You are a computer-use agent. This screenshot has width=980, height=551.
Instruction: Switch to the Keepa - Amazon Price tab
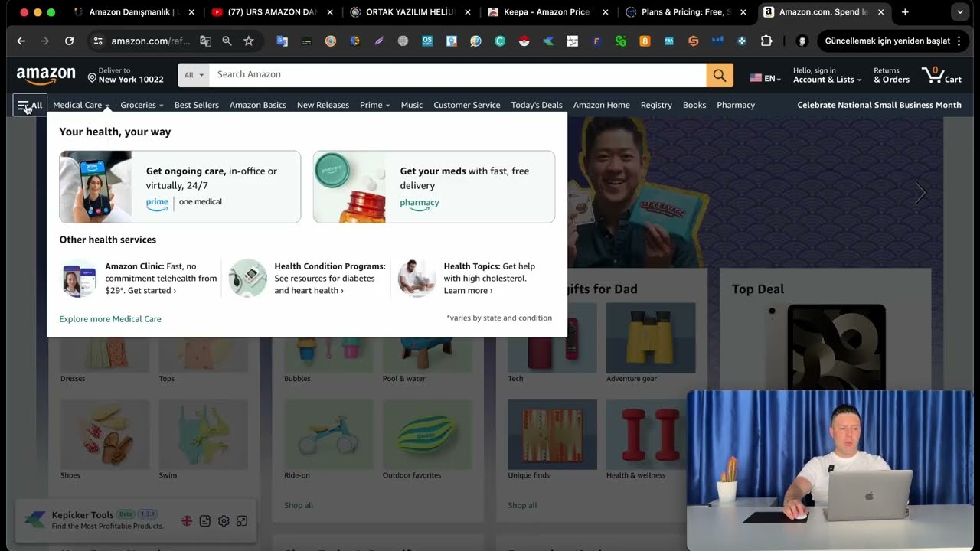tap(547, 12)
